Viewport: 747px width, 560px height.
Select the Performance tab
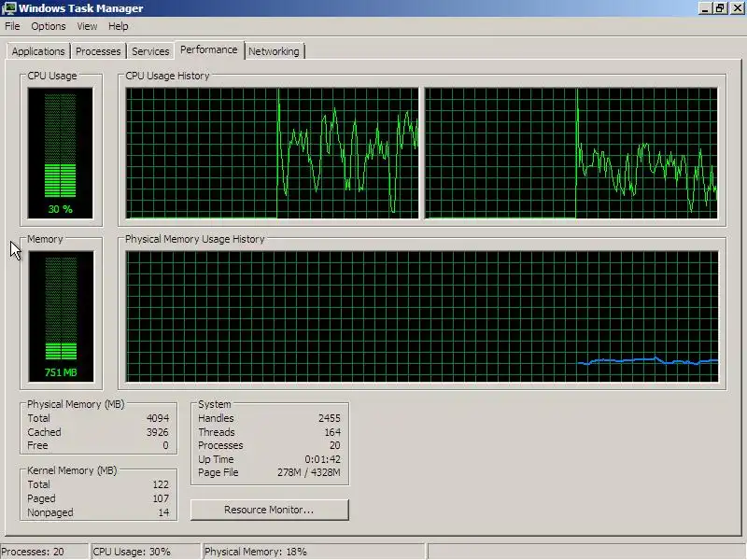(x=208, y=49)
